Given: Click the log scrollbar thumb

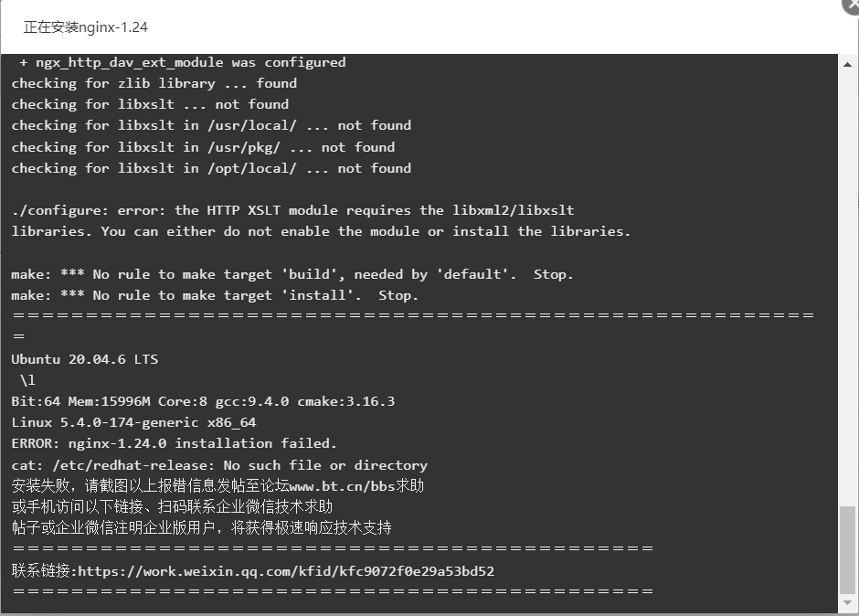Looking at the screenshot, I should click(847, 549).
